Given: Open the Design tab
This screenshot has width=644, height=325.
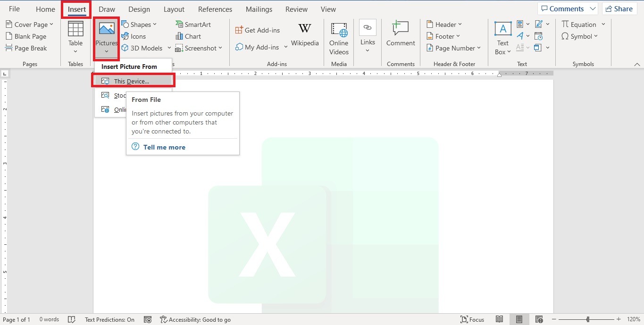Looking at the screenshot, I should [139, 9].
